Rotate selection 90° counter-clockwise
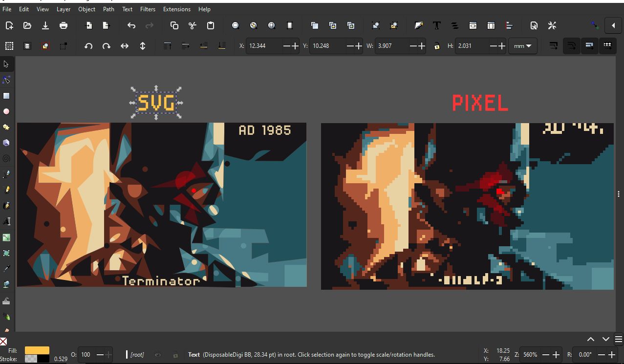Image resolution: width=624 pixels, height=364 pixels. 88,46
